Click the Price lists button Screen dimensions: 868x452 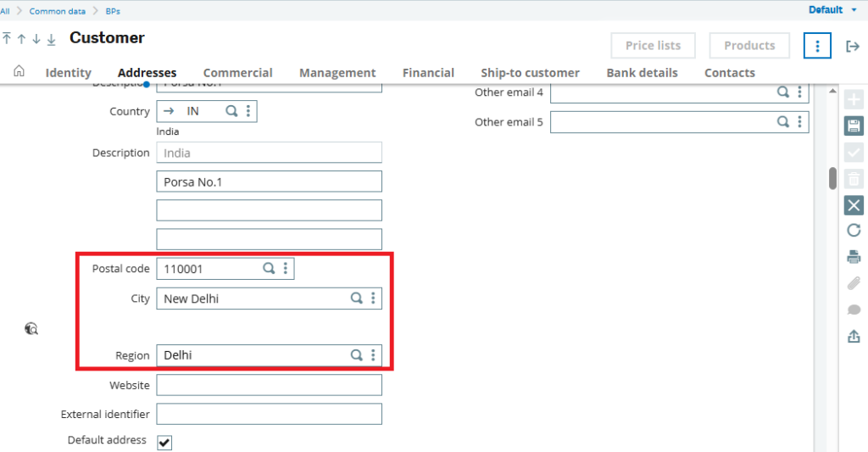click(653, 46)
